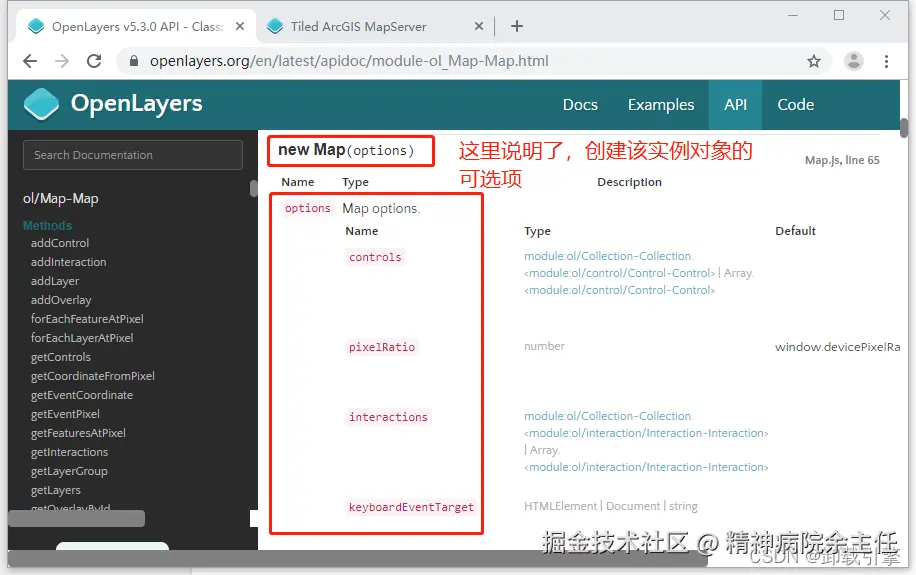Open getInteractions method link
Viewport: 916px width, 575px height.
(x=69, y=452)
